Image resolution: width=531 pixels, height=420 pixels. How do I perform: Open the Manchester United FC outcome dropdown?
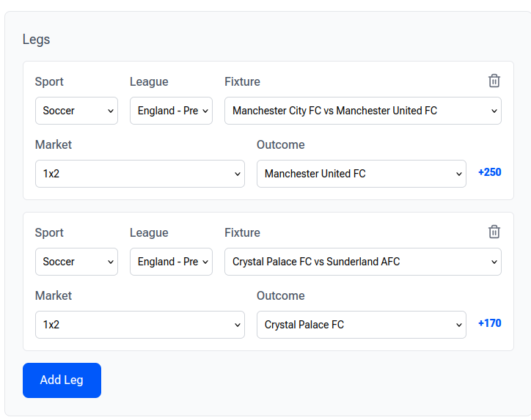point(361,174)
